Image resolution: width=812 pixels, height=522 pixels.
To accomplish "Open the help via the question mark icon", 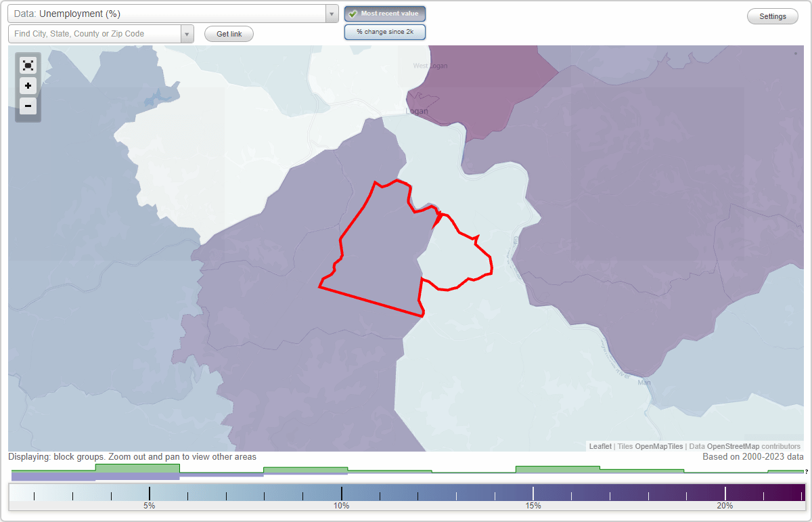I will [x=807, y=472].
